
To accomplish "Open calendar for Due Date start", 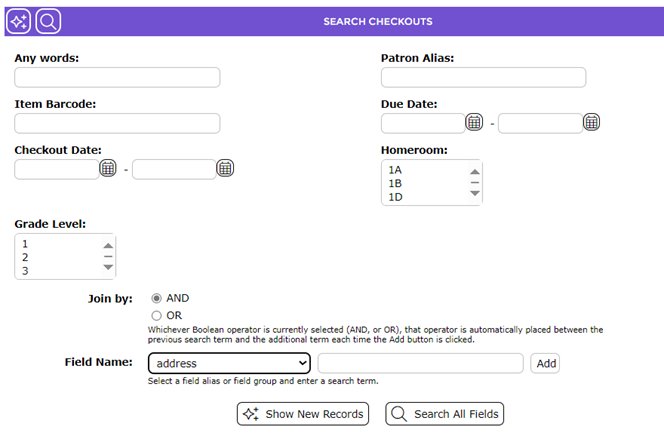I will click(x=474, y=122).
